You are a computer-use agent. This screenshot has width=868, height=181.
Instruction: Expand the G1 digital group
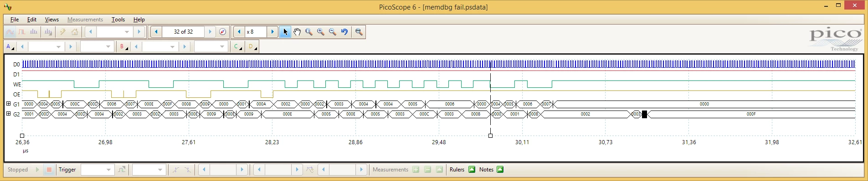click(x=8, y=104)
